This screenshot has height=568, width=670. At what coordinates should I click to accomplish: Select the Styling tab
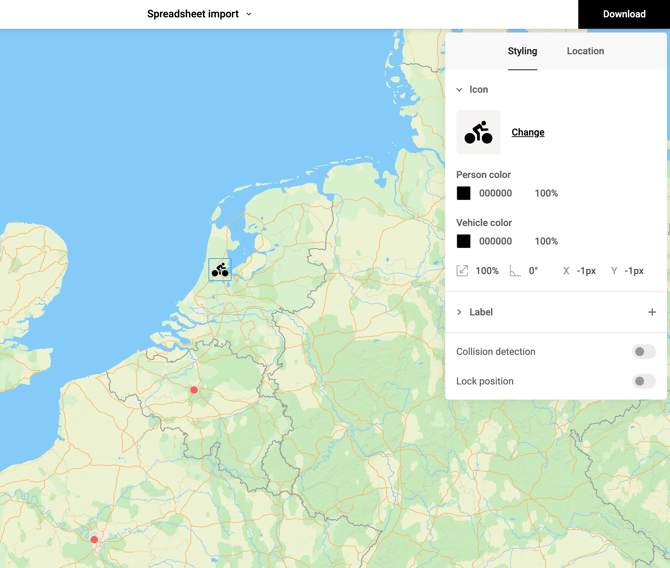click(x=522, y=51)
